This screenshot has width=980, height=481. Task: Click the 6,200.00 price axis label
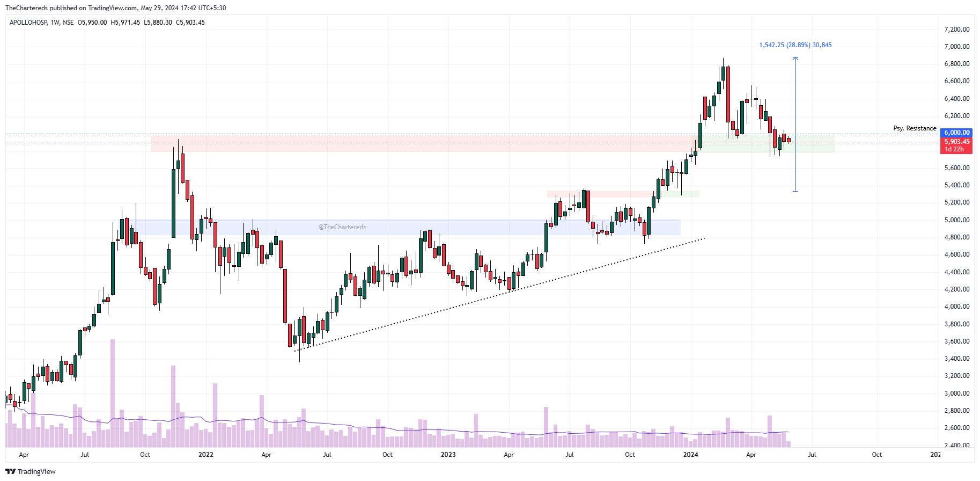(957, 116)
